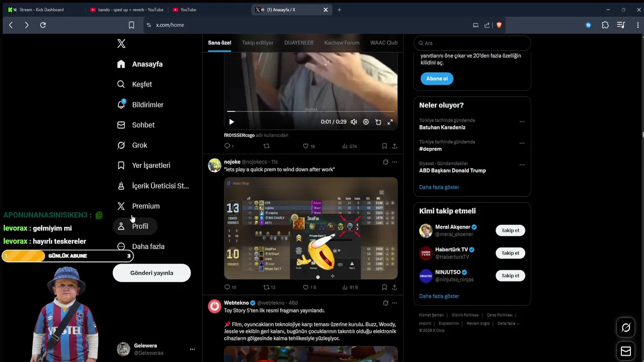
Task: Open nojoke post scoreboard image
Action: point(310,228)
